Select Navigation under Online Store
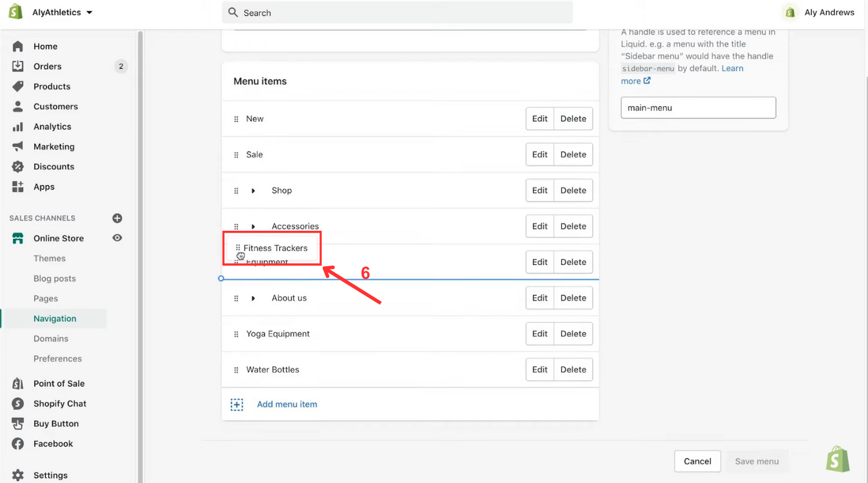The height and width of the screenshot is (483, 868). tap(54, 318)
